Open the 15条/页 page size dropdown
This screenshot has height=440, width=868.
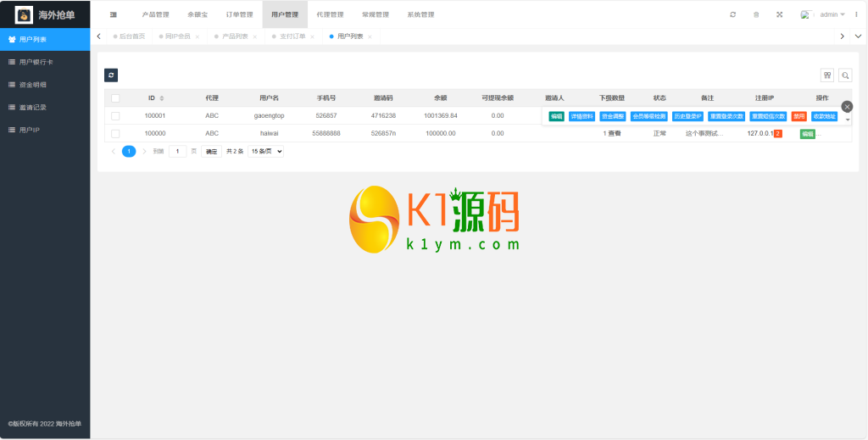coord(265,151)
